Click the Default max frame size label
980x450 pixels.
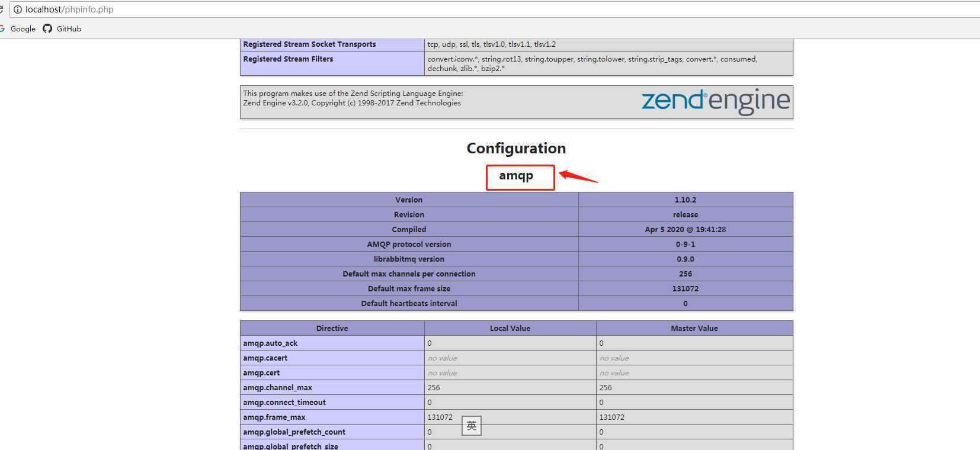pyautogui.click(x=409, y=288)
